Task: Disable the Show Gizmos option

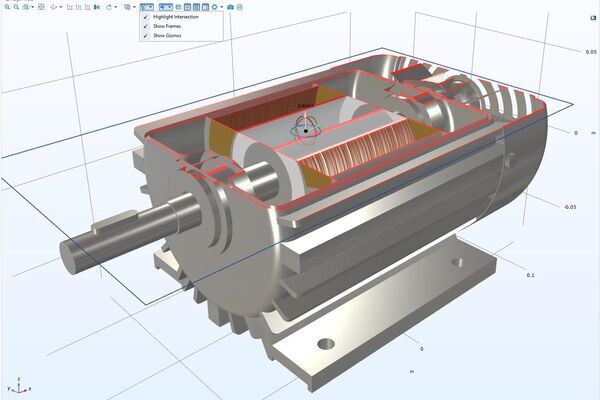Action: [x=145, y=35]
